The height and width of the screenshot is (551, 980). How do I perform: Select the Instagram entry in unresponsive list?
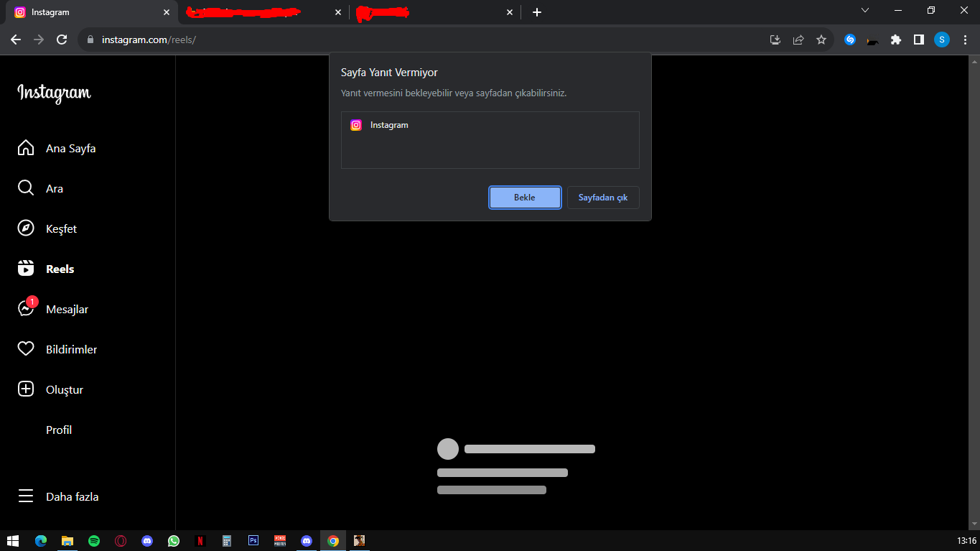click(x=490, y=125)
